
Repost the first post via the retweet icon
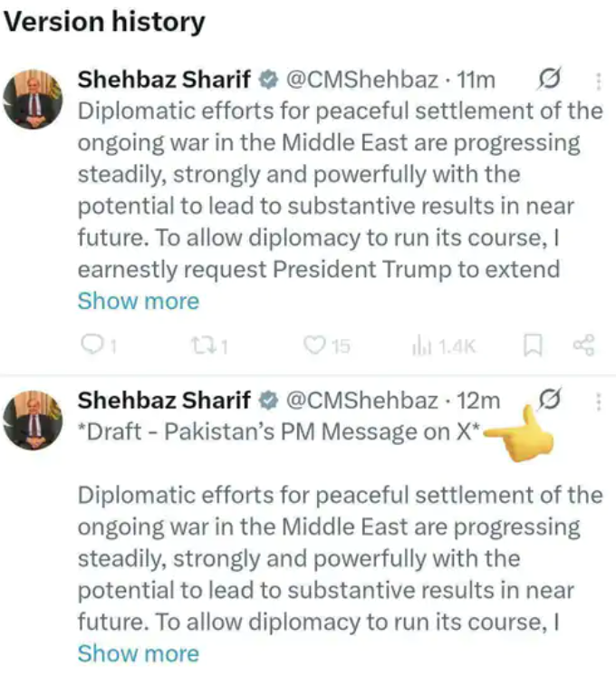(205, 345)
